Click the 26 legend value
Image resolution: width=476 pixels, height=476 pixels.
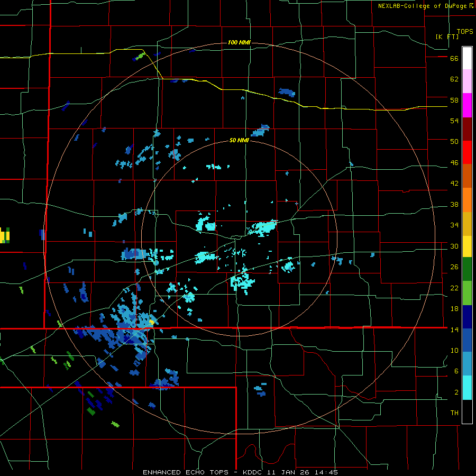tap(454, 267)
